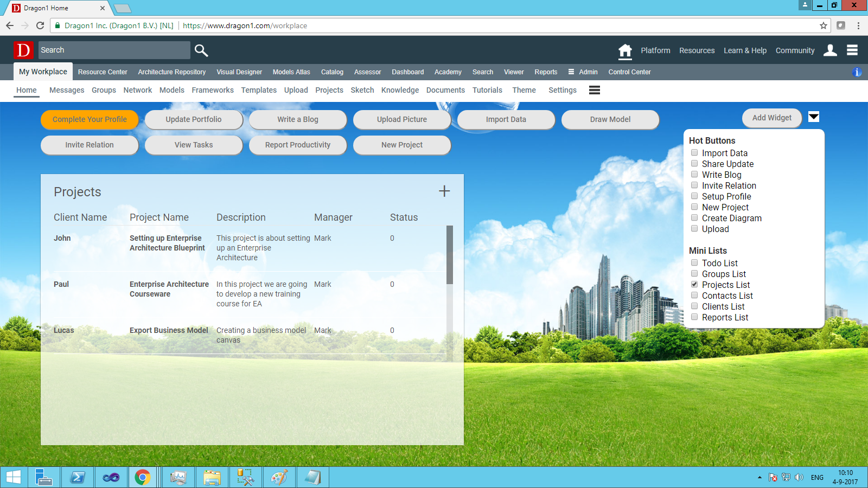Check the Clients List checkbox

(x=694, y=306)
